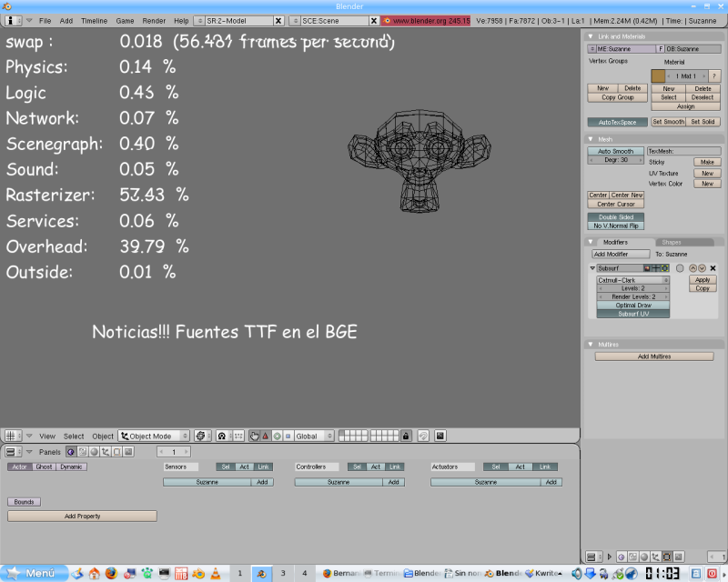Toggle No V.Normal Flip

(x=616, y=226)
